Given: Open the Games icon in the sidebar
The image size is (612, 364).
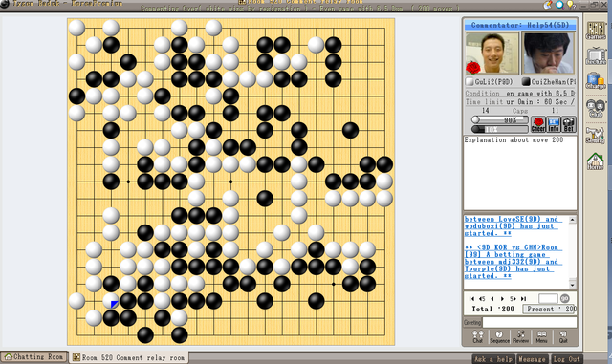Looking at the screenshot, I should (596, 30).
